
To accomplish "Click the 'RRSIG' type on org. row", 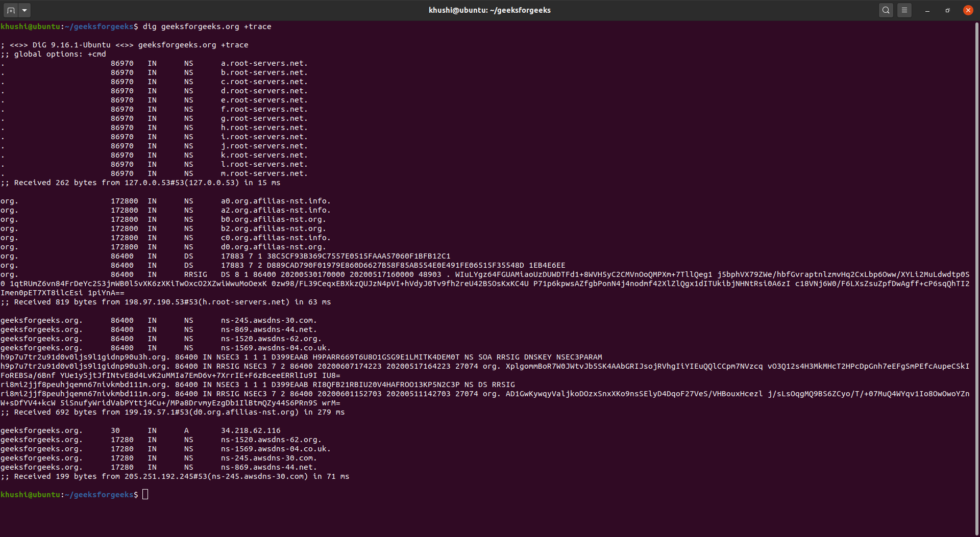I will (x=195, y=274).
